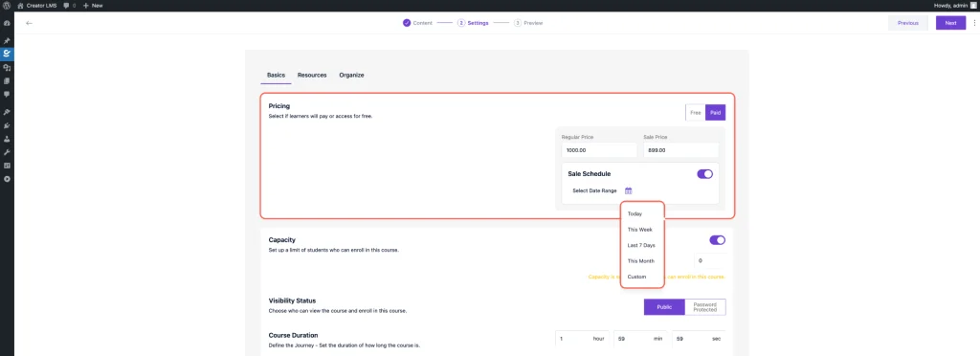Select the Paid pricing option
This screenshot has height=356, width=980.
coord(716,112)
